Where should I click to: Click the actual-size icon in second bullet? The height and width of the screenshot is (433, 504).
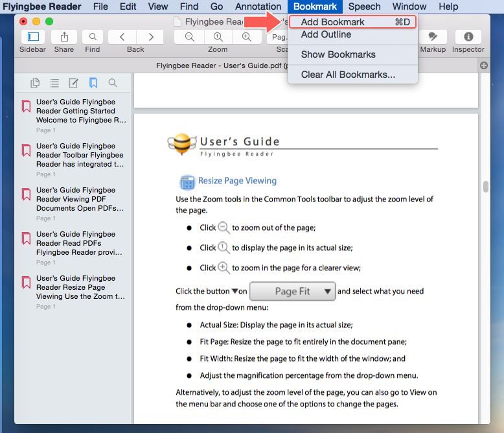(x=223, y=248)
